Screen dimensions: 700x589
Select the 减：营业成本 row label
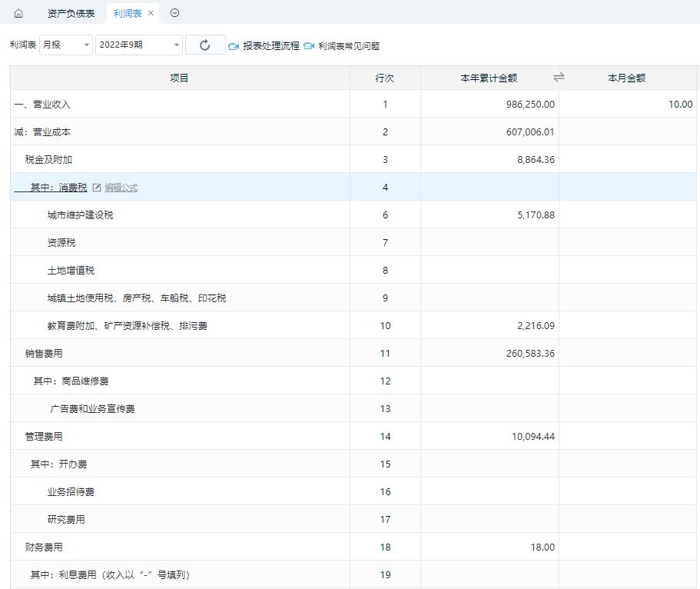(42, 131)
